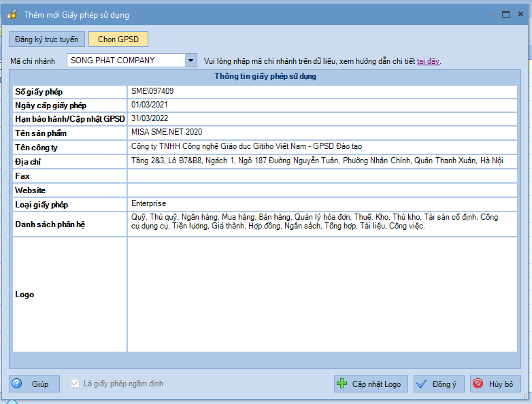Click the Hạn bảo hành/Cập nhật GPSD label
Image resolution: width=532 pixels, height=404 pixels.
[70, 119]
